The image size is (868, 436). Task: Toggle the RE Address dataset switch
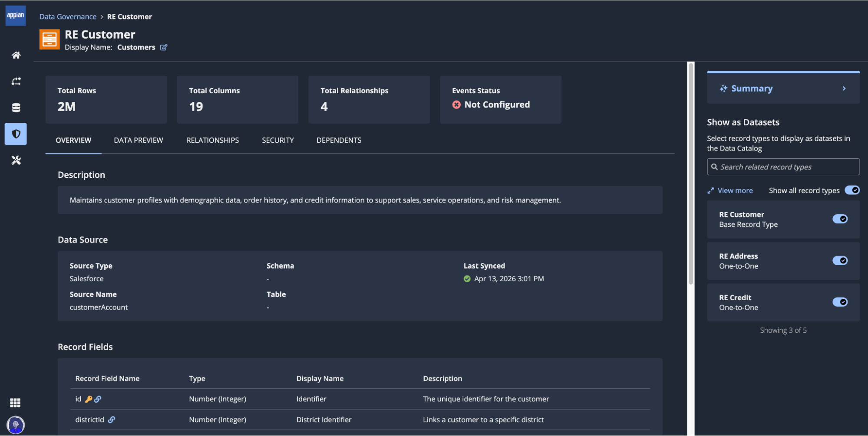click(840, 261)
